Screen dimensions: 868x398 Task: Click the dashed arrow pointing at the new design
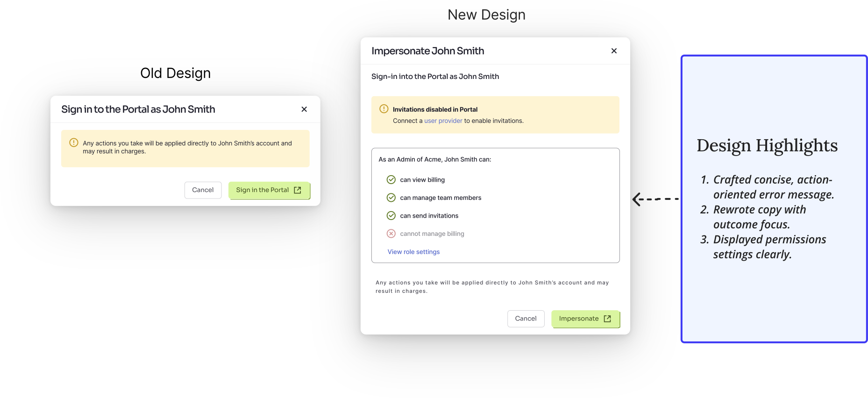655,199
